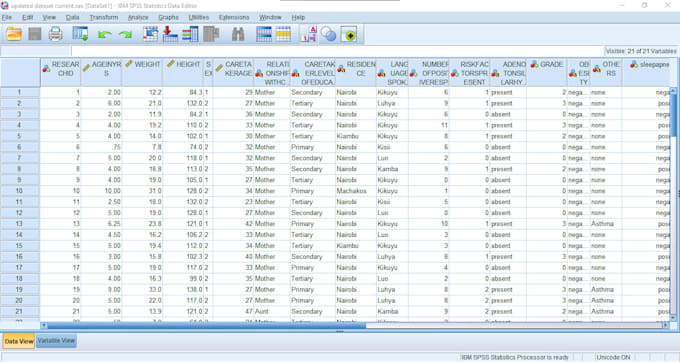Click the horizontal scrollbar left arrow
The width and height of the screenshot is (680, 362).
(x=44, y=325)
